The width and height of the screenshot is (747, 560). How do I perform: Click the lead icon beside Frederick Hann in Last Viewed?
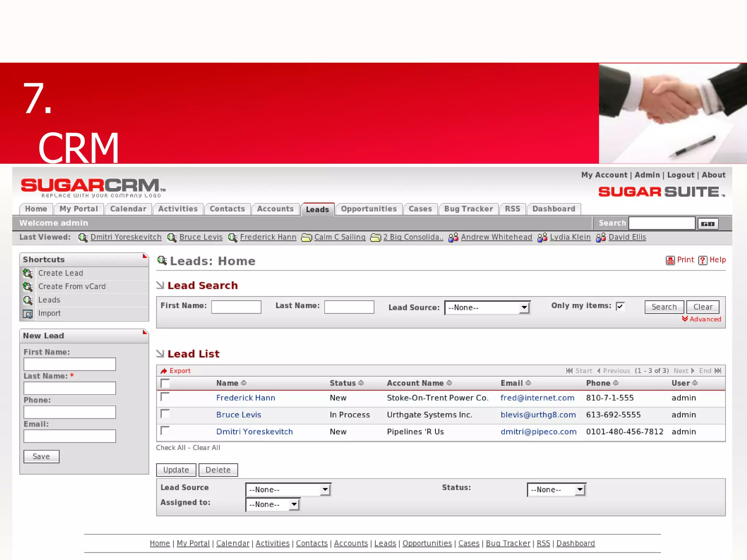(233, 238)
